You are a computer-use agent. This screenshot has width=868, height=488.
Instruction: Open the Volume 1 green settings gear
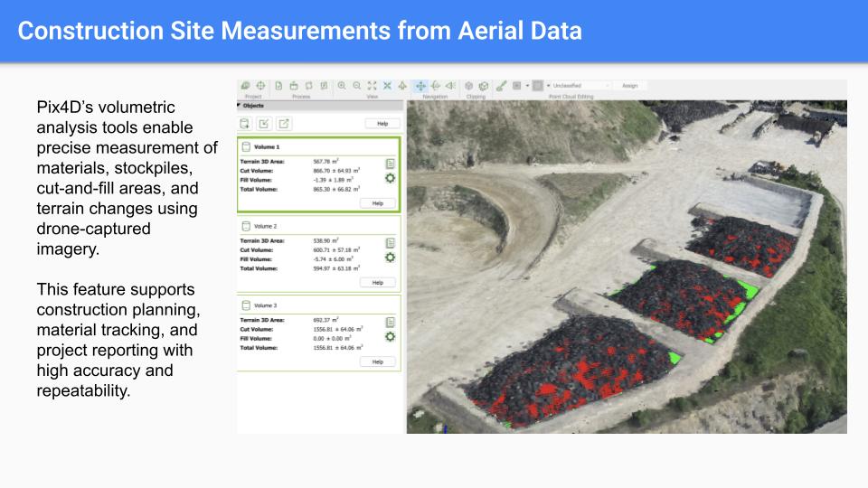[x=390, y=178]
